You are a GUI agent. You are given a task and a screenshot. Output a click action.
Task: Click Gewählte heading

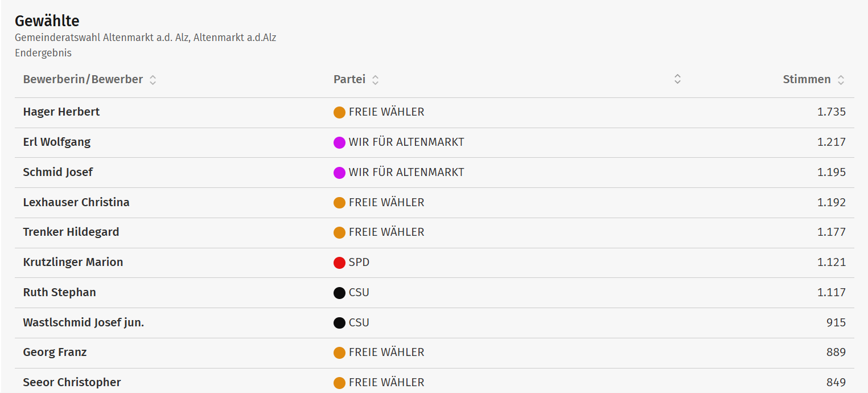tap(47, 21)
